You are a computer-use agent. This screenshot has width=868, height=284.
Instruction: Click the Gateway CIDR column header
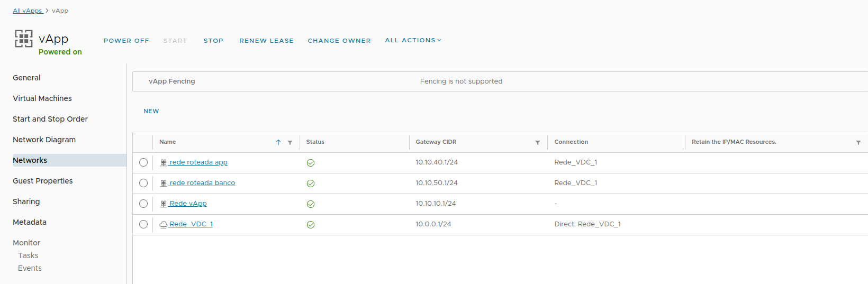436,142
